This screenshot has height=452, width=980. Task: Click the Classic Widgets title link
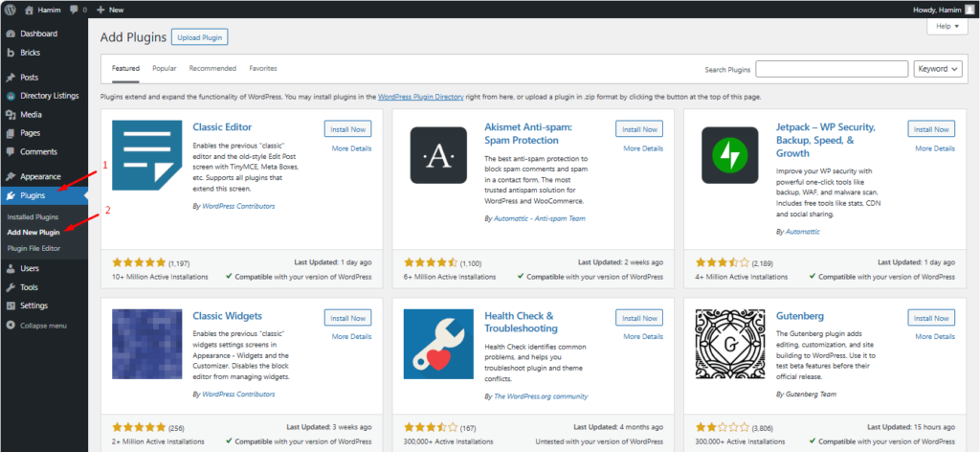coord(228,316)
